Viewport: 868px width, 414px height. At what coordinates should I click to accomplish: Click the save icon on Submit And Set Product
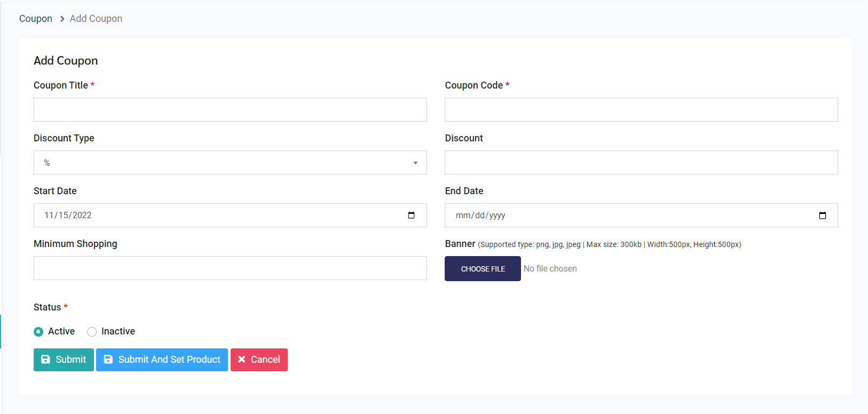(108, 360)
